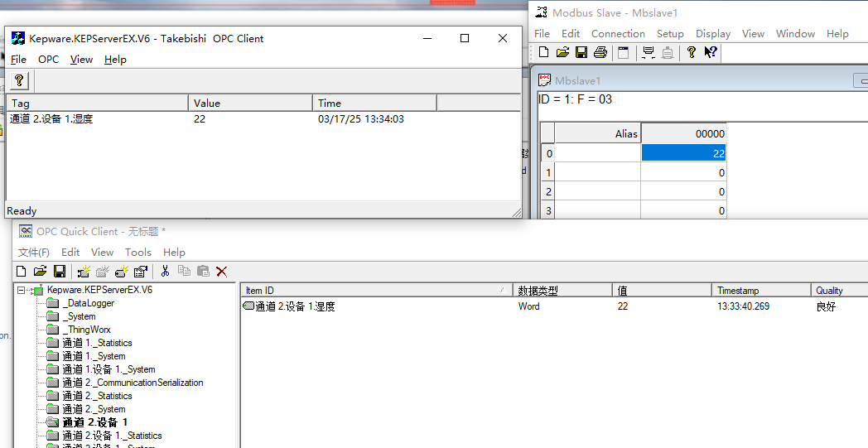
Task: Save icon in Modbus Slave toolbar
Action: (x=581, y=52)
